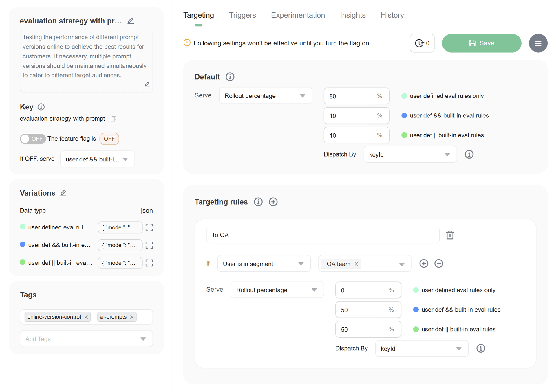Click the green Save button
Viewport: 556px width, 392px height.
(x=481, y=43)
